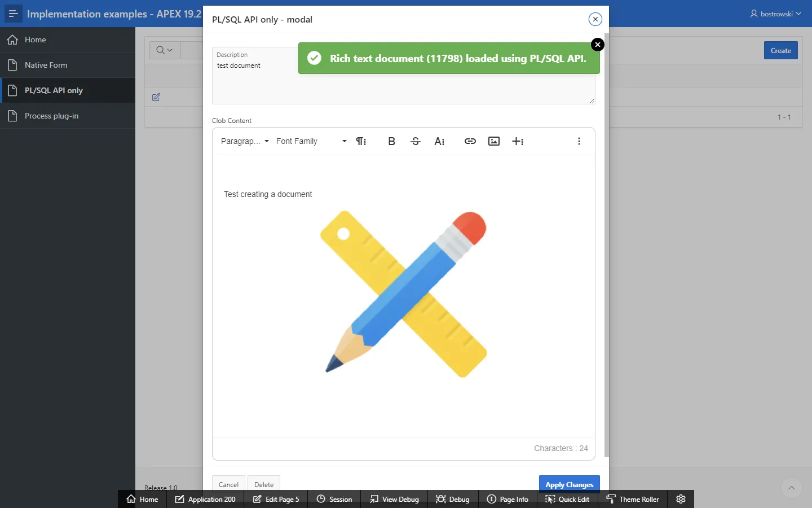Open the editor's more options menu
This screenshot has height=508, width=812.
(579, 141)
